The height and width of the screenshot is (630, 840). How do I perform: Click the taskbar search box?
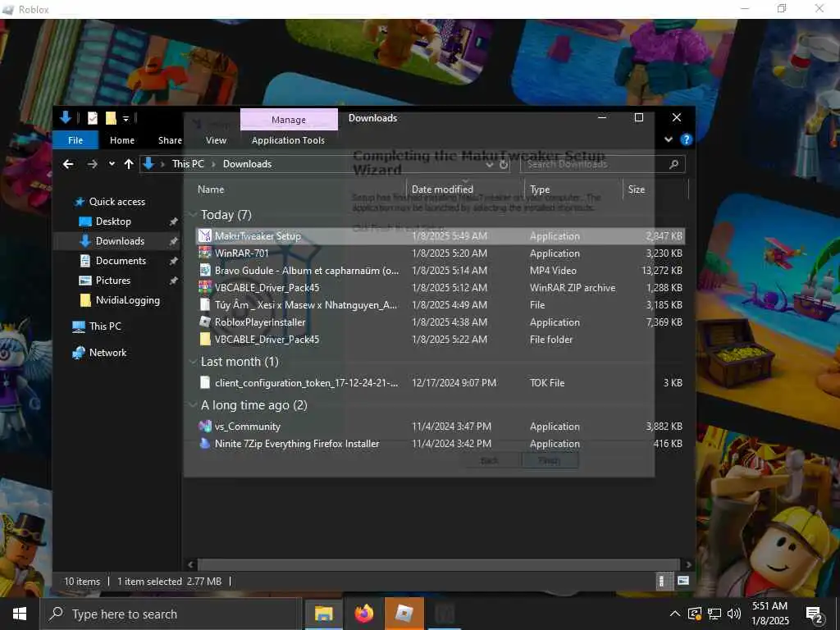pyautogui.click(x=171, y=614)
